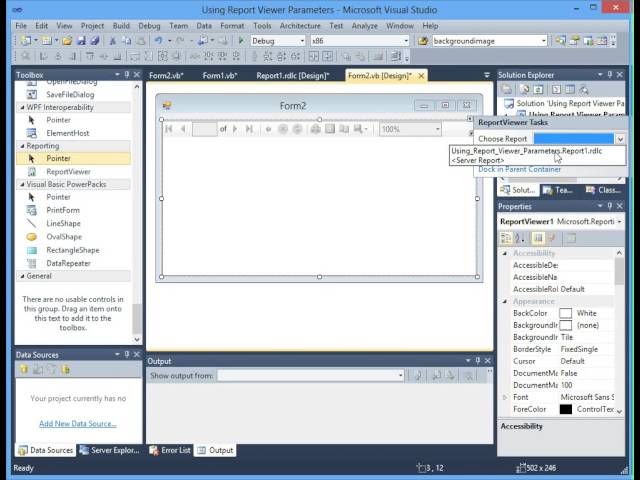Click report viewer print icon
This screenshot has height=480, width=640.
(x=316, y=129)
